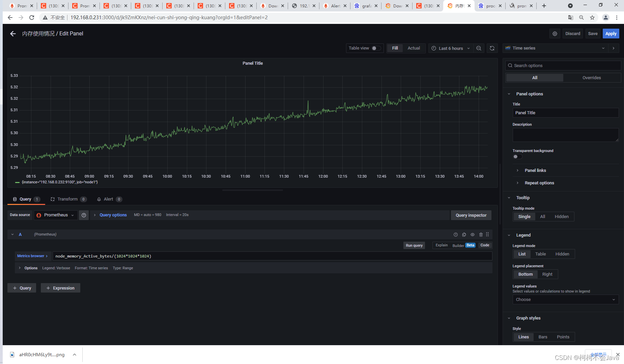Click Save dashboard button
The image size is (624, 364).
tap(593, 34)
